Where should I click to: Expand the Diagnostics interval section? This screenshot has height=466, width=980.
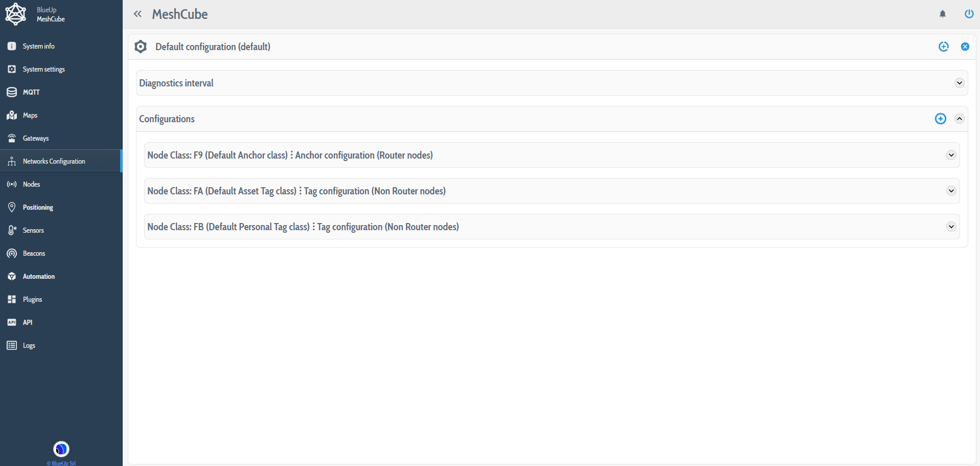coord(960,83)
